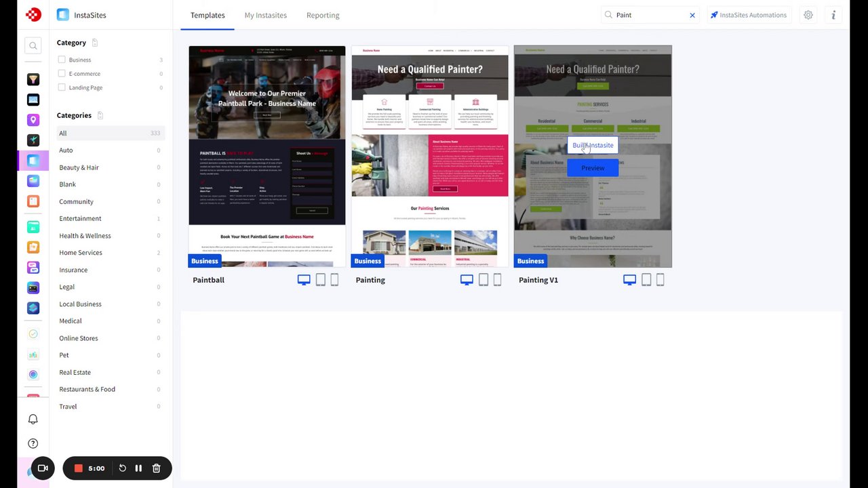This screenshot has height=488, width=868.
Task: Open the blue stacked layers sidebar icon
Action: point(33,308)
